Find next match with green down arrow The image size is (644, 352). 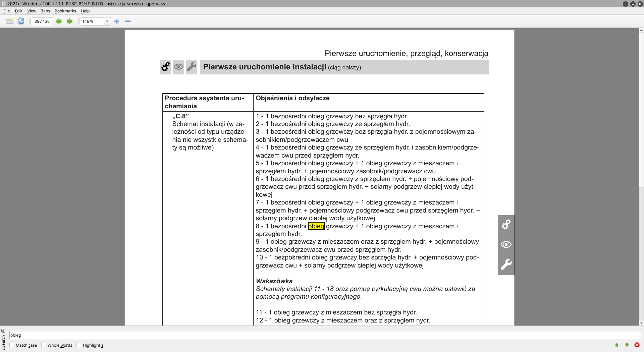coord(627,345)
